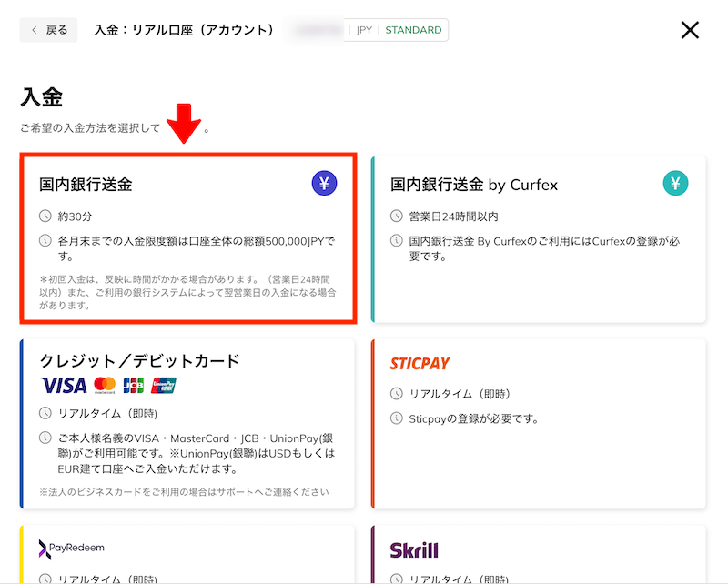Open the STICPAY deposit option
The height and width of the screenshot is (584, 728).
[x=539, y=424]
